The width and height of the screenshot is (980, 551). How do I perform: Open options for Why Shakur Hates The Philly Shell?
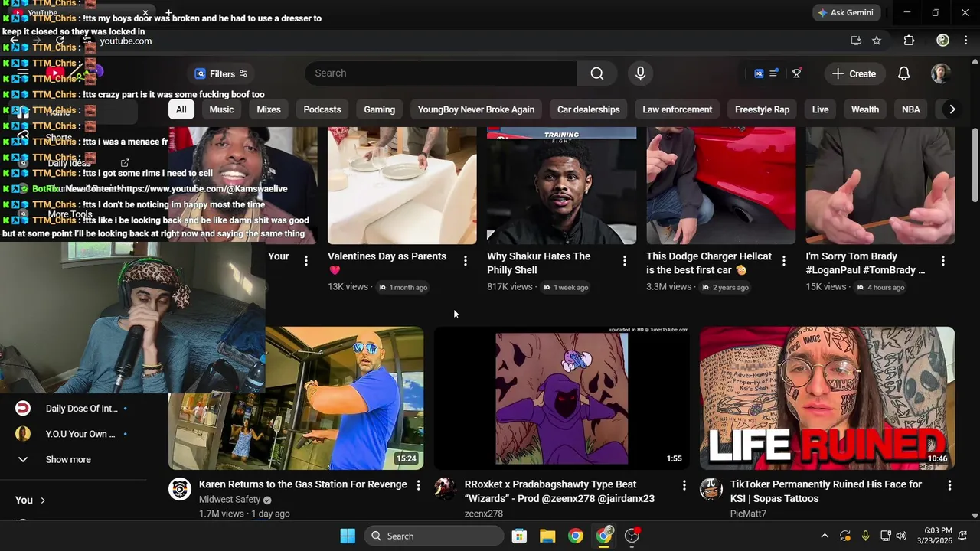coord(624,261)
